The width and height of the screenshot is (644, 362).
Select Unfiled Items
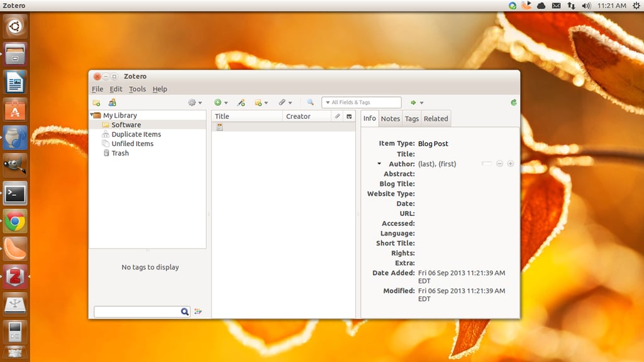pyautogui.click(x=132, y=144)
